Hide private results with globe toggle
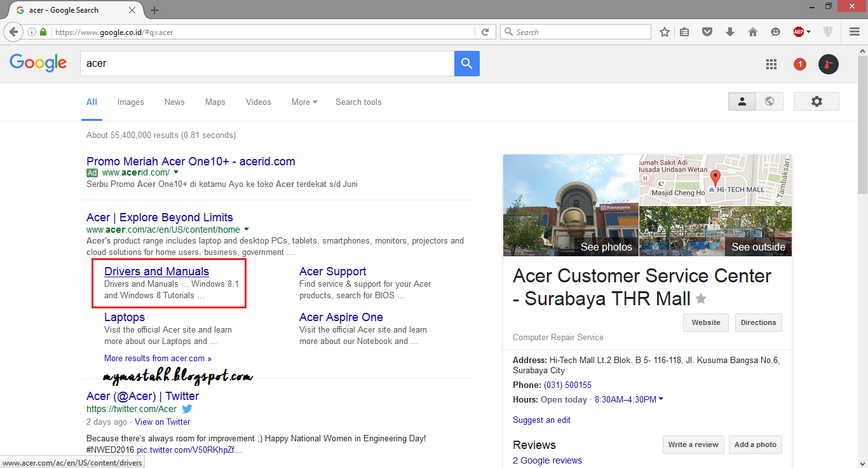The width and height of the screenshot is (868, 468). click(770, 101)
